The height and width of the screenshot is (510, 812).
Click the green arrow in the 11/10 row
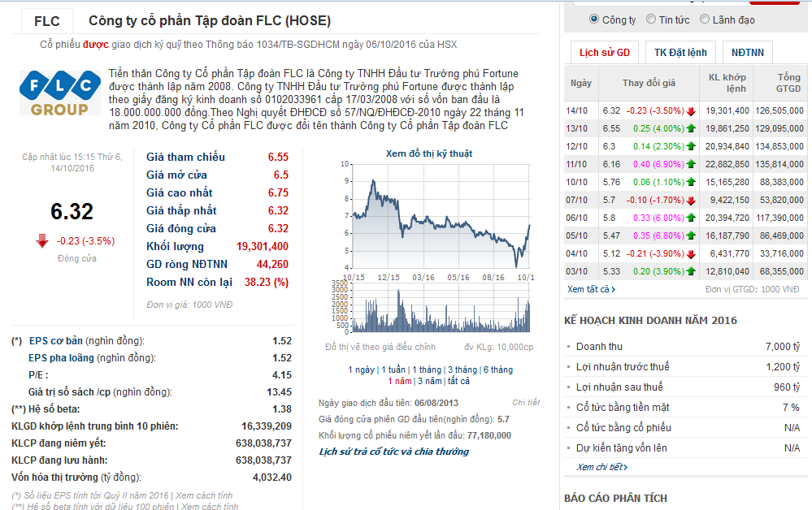(691, 164)
